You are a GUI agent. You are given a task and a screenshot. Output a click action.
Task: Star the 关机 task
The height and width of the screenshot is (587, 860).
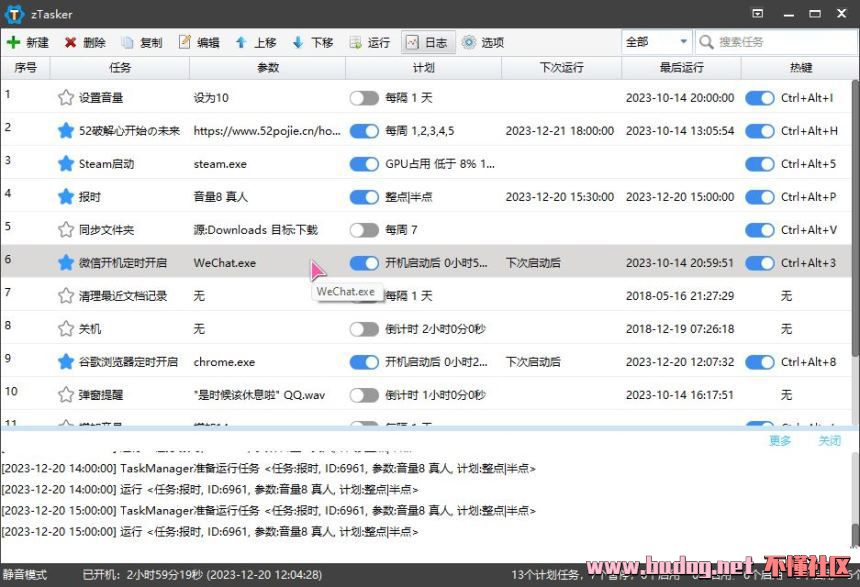66,329
